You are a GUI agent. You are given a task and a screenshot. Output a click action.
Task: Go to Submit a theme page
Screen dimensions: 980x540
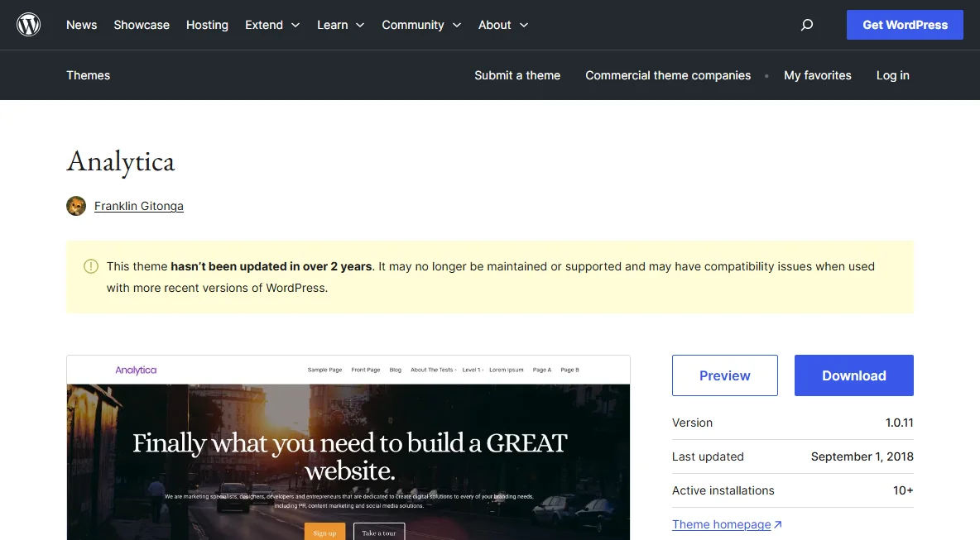pyautogui.click(x=516, y=75)
